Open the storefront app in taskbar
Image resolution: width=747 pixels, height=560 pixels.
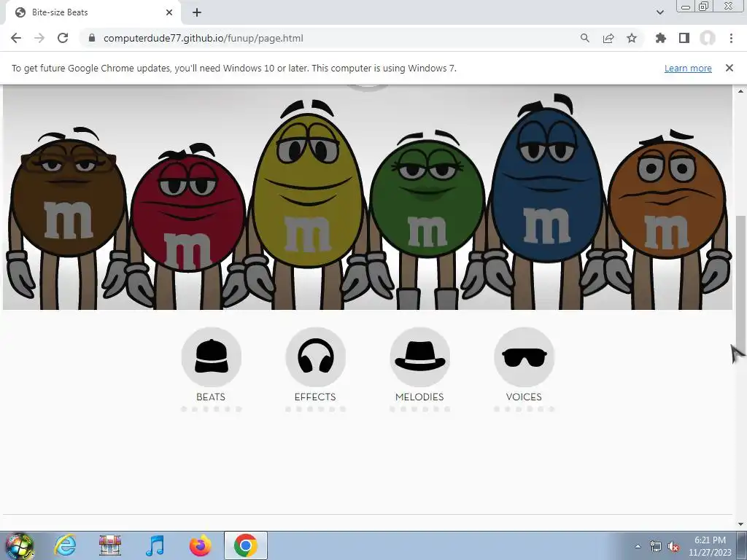(110, 545)
